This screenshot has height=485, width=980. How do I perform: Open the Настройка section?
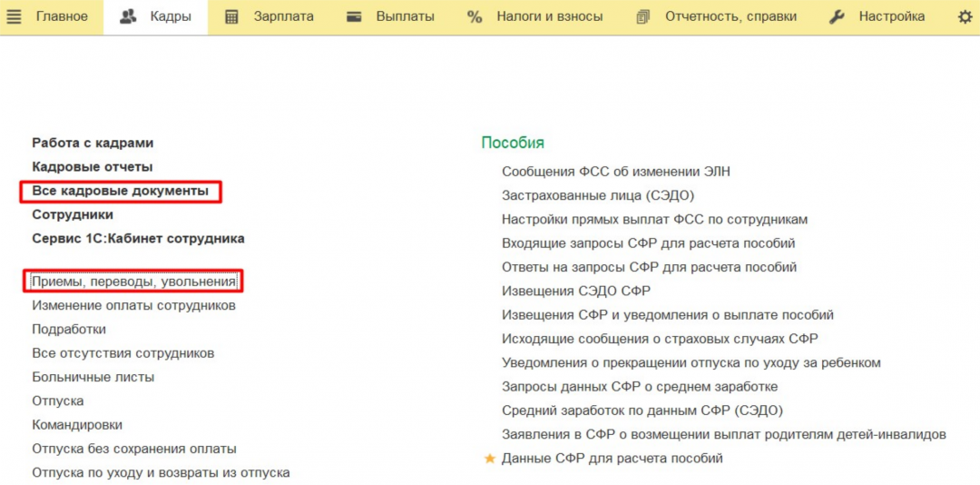892,17
